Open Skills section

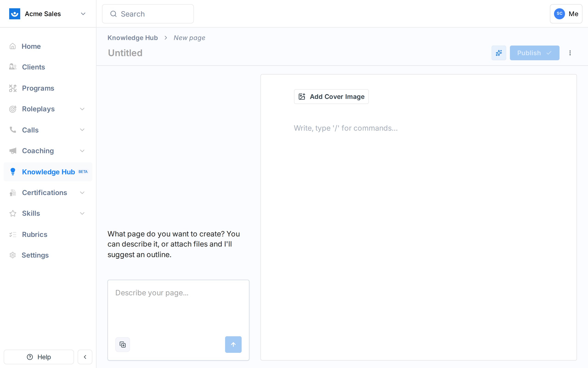click(x=48, y=213)
